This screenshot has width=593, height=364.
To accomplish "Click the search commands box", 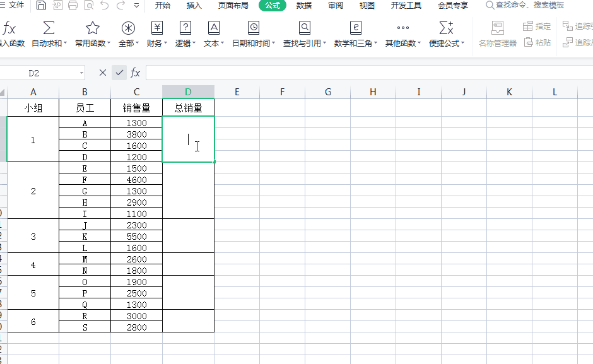I will (x=525, y=5).
